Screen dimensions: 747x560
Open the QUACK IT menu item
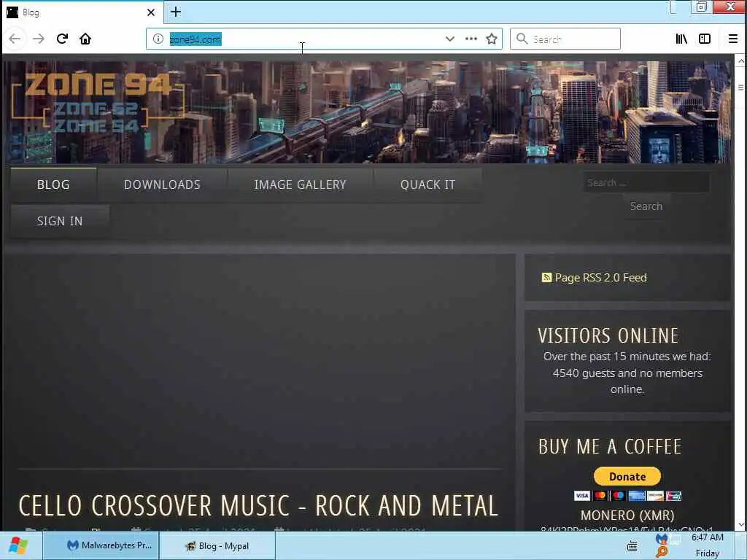(427, 184)
